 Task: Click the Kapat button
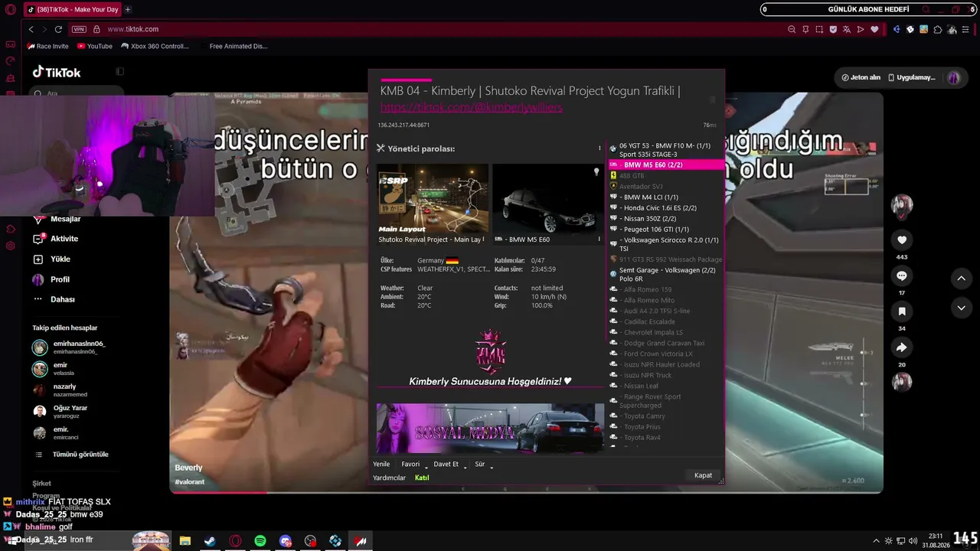point(703,475)
